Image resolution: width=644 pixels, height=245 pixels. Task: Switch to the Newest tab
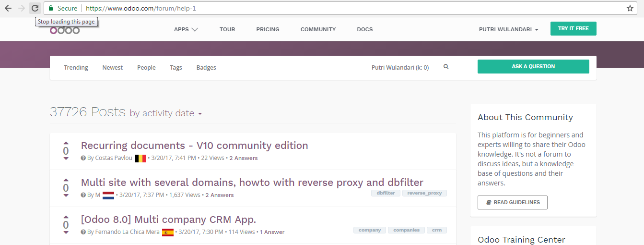pos(113,68)
